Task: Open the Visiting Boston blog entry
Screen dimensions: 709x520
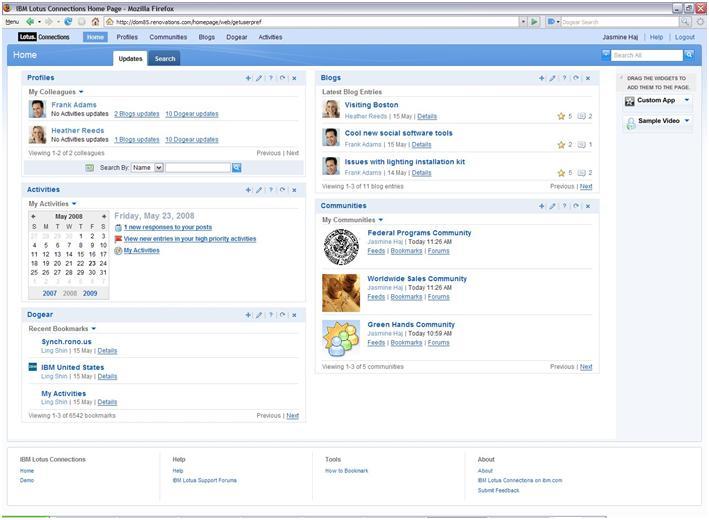Action: coord(371,105)
